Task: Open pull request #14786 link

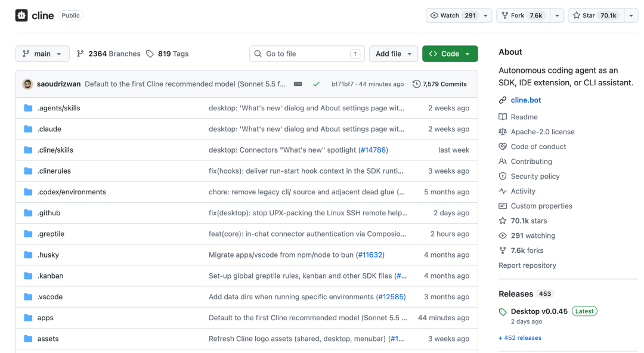Action: 373,150
